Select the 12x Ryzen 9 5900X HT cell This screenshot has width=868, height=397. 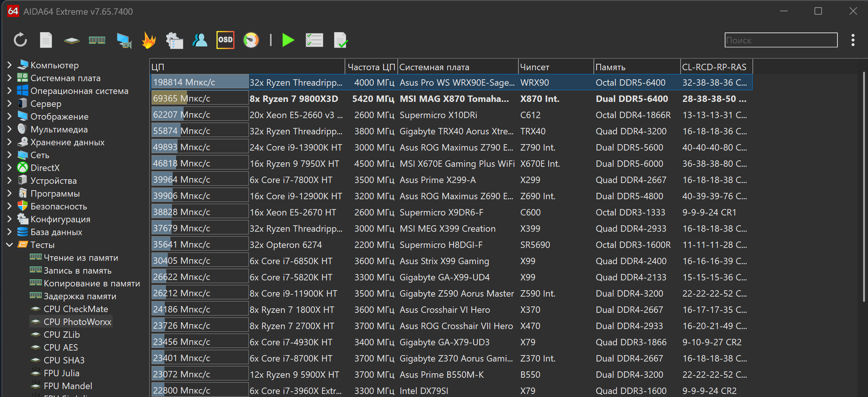coord(294,375)
